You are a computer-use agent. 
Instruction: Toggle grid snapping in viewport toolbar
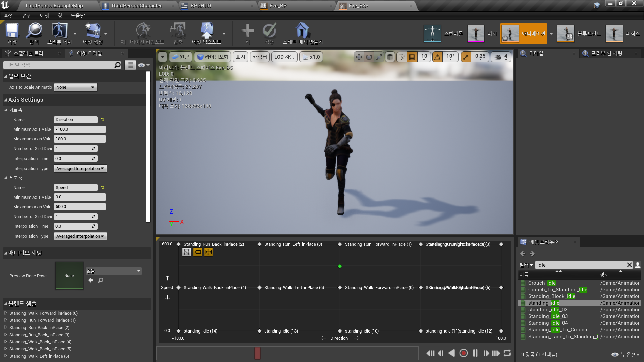click(412, 57)
